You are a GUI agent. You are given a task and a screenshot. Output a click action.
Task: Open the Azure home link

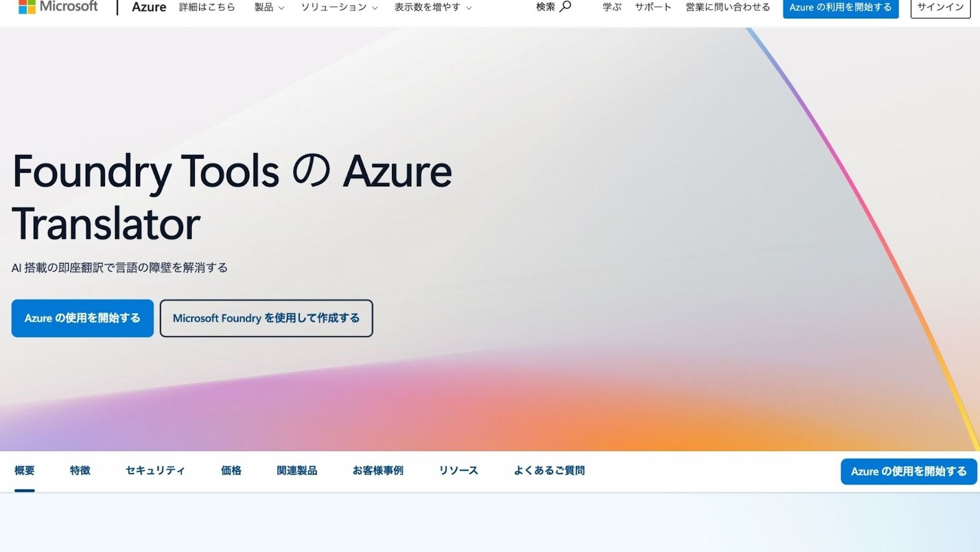[x=149, y=7]
